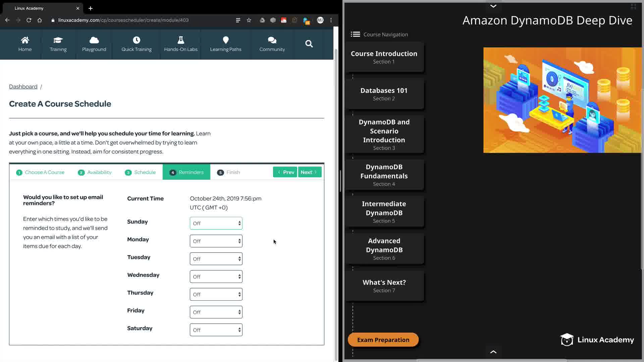Open the Playground cloud icon
The image size is (644, 362).
click(x=94, y=40)
